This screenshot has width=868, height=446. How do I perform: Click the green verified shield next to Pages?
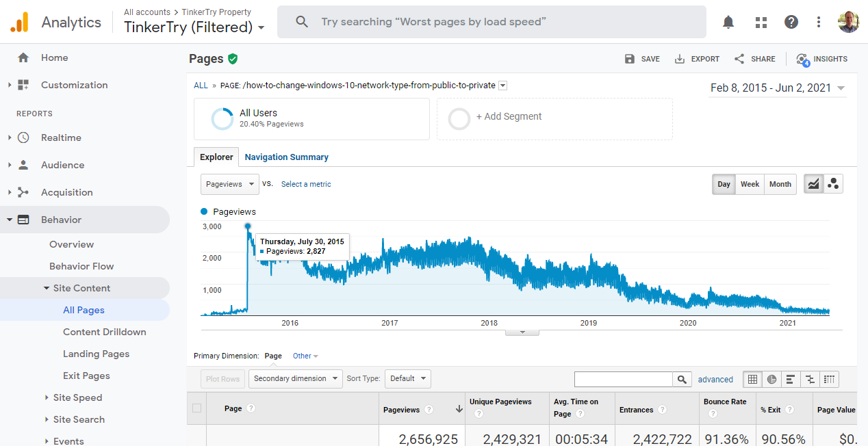(233, 59)
